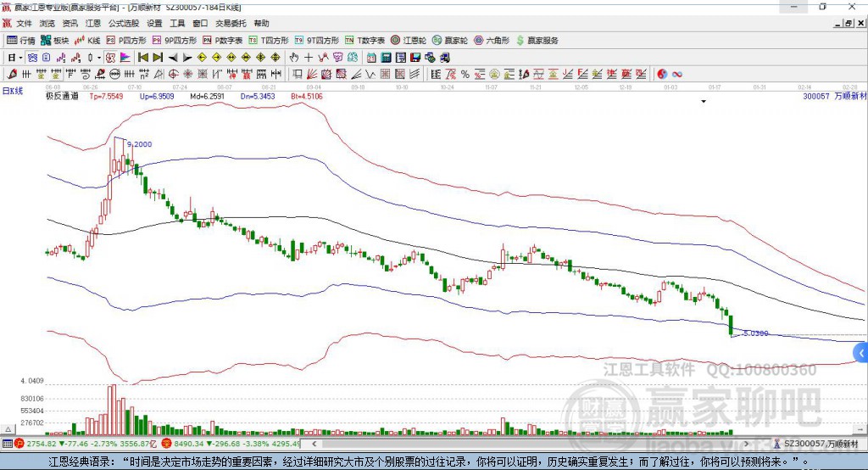Open the 文件 menu
Image resolution: width=868 pixels, height=470 pixels.
click(24, 23)
